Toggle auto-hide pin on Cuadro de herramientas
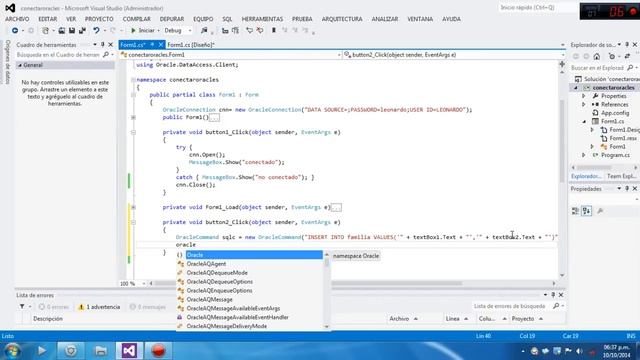Screen dimensions: 640x360 (x=102, y=44)
